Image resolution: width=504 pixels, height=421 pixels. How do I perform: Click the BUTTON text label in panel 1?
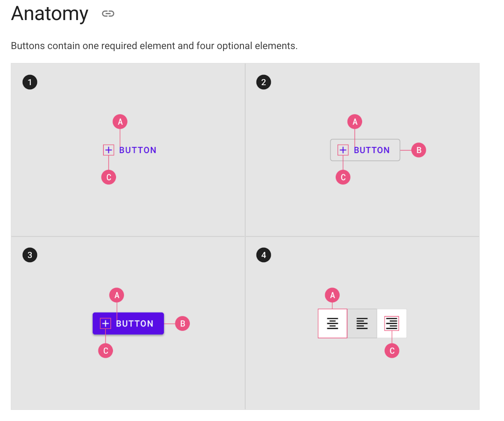pos(138,150)
